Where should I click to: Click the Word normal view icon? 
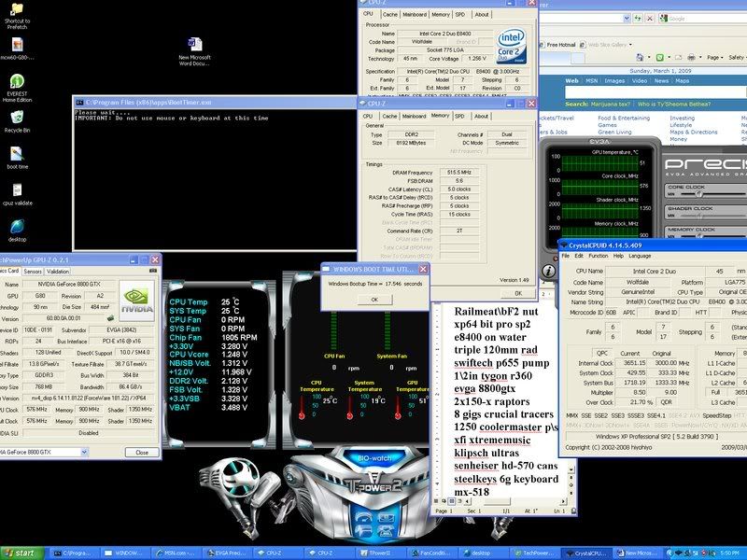point(436,501)
